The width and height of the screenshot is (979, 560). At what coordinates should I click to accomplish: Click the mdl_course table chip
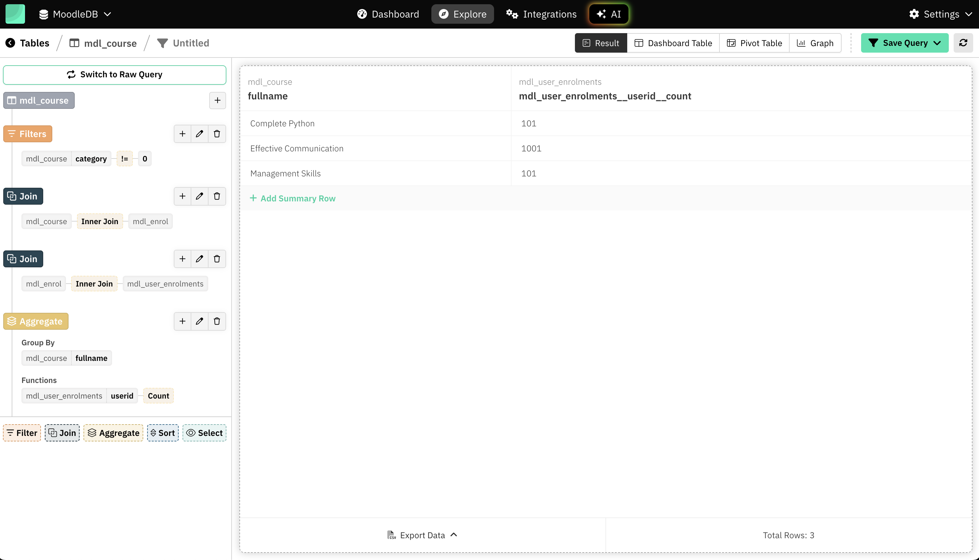pyautogui.click(x=39, y=100)
